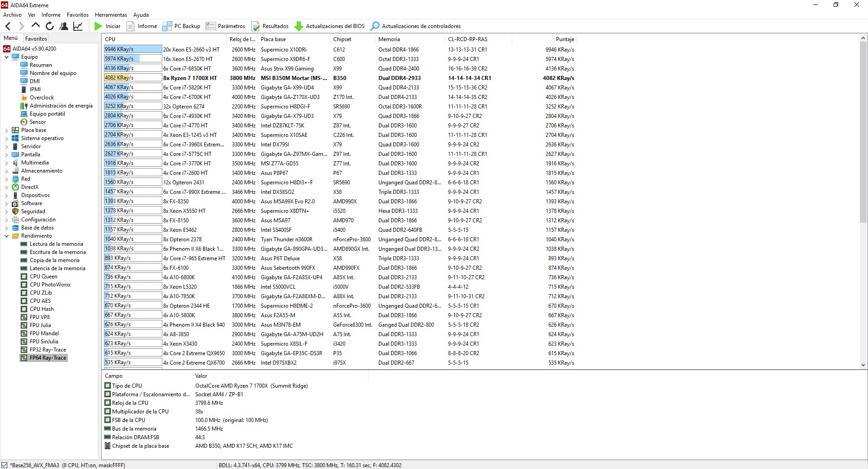Sort results by the Puntaje column header
The width and height of the screenshot is (868, 469).
(x=544, y=39)
